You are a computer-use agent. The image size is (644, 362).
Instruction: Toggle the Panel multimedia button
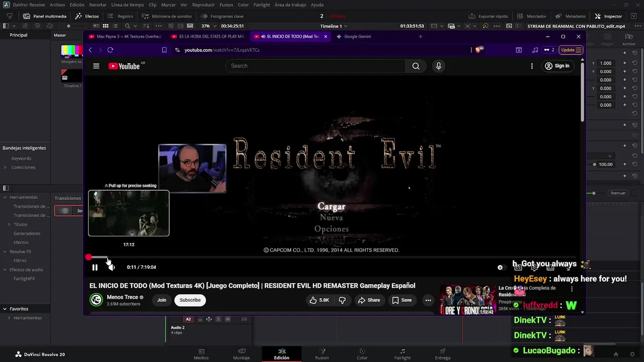click(44, 16)
